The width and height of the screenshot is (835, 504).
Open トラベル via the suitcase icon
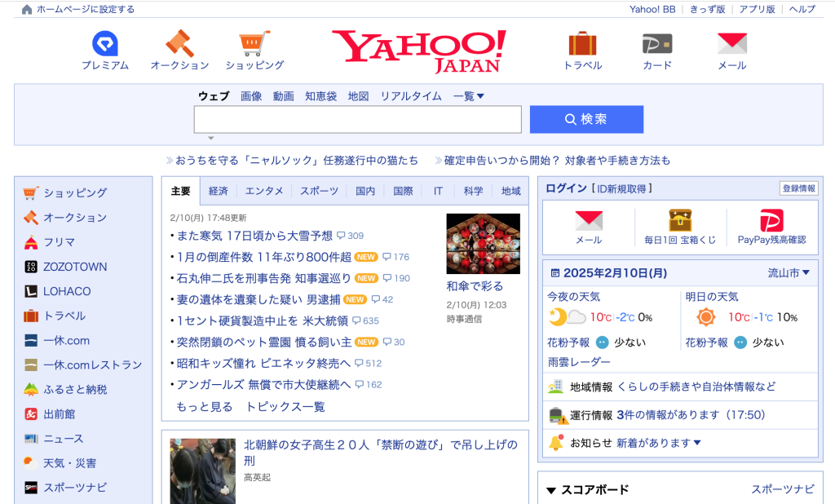click(582, 42)
